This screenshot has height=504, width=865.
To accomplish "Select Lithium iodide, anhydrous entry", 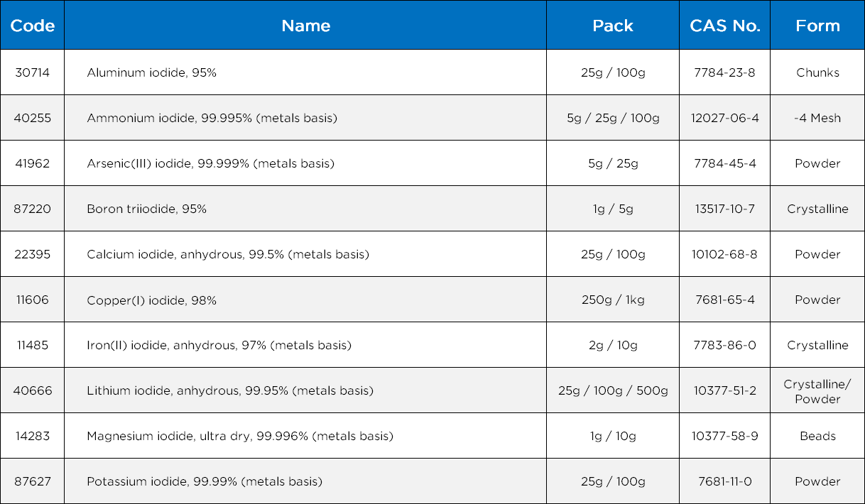I will 229,390.
